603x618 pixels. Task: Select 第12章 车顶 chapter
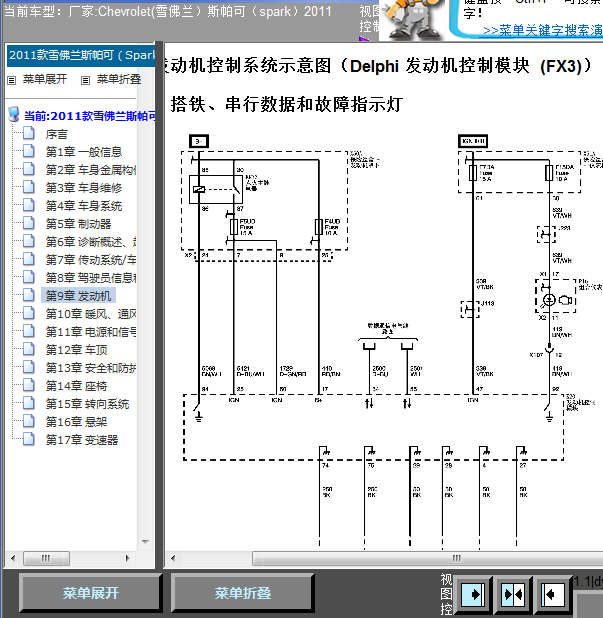coord(76,350)
